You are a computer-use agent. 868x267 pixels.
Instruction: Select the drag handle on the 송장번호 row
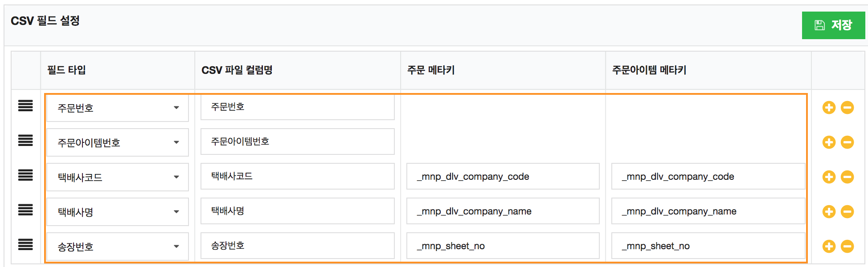point(25,245)
